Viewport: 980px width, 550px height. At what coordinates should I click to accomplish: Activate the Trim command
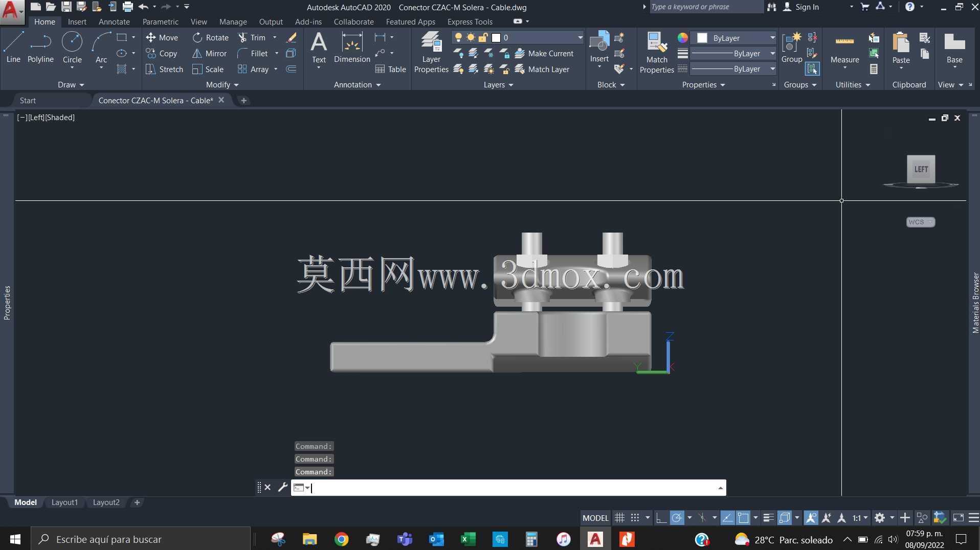pos(252,37)
